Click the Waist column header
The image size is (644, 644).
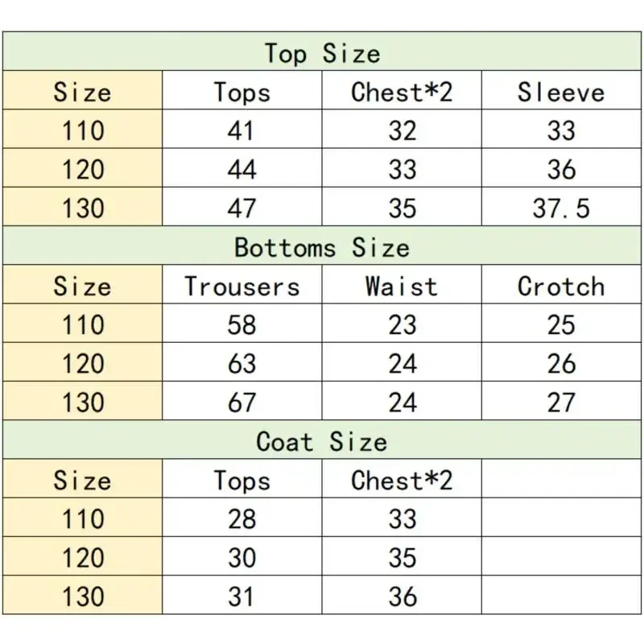pos(401,287)
